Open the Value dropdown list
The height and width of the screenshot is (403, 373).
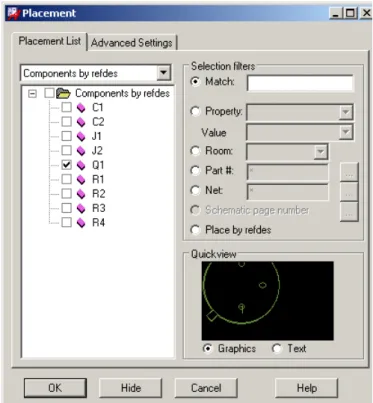coord(346,133)
